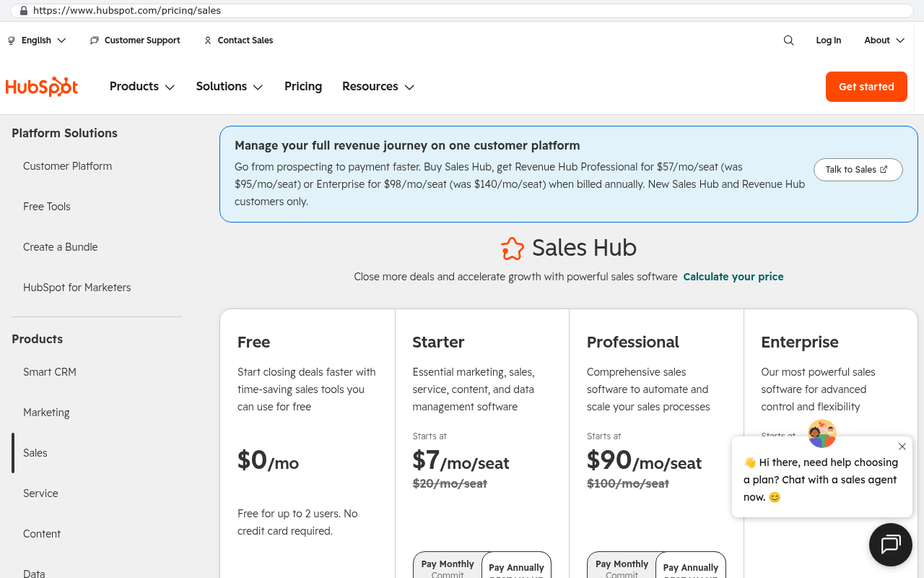
Task: Open the chat widget button
Action: point(891,544)
